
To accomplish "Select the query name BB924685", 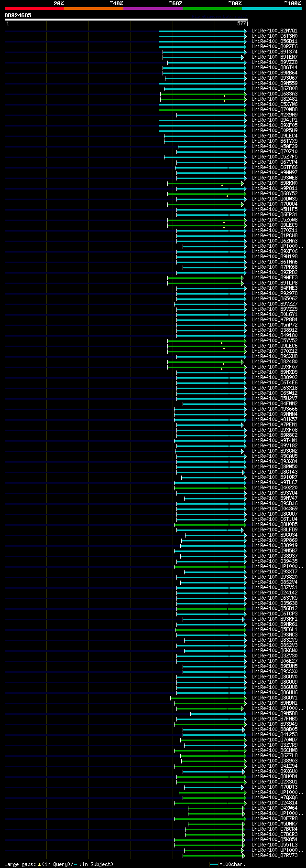I will pyautogui.click(x=18, y=15).
